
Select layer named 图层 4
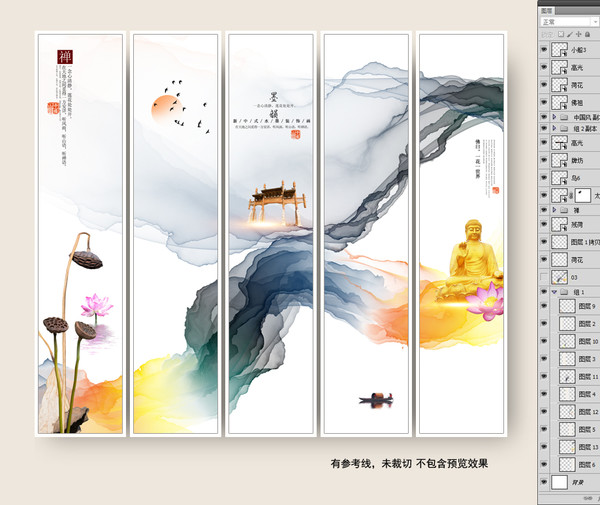click(x=587, y=394)
